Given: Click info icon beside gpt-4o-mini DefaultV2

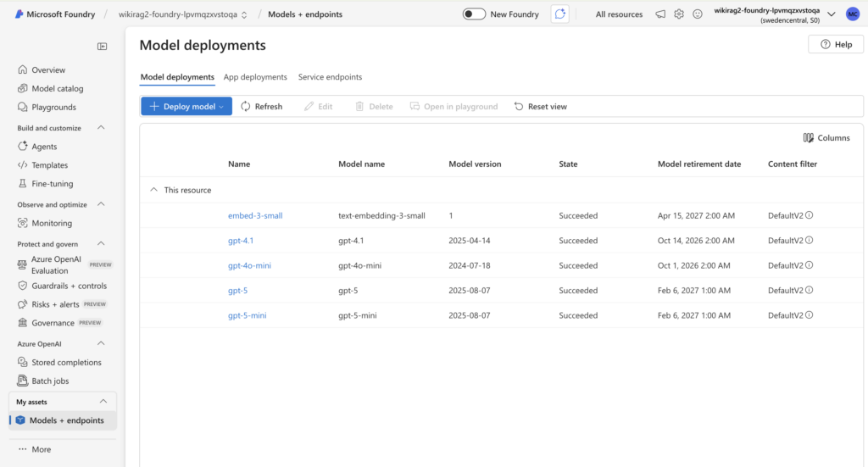Looking at the screenshot, I should pyautogui.click(x=810, y=265).
